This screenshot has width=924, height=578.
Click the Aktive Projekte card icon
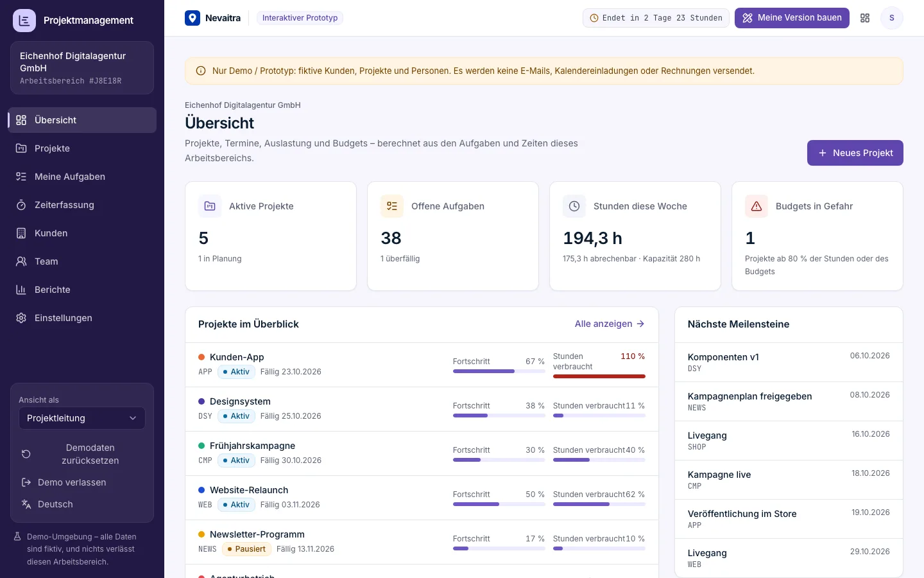pos(210,206)
